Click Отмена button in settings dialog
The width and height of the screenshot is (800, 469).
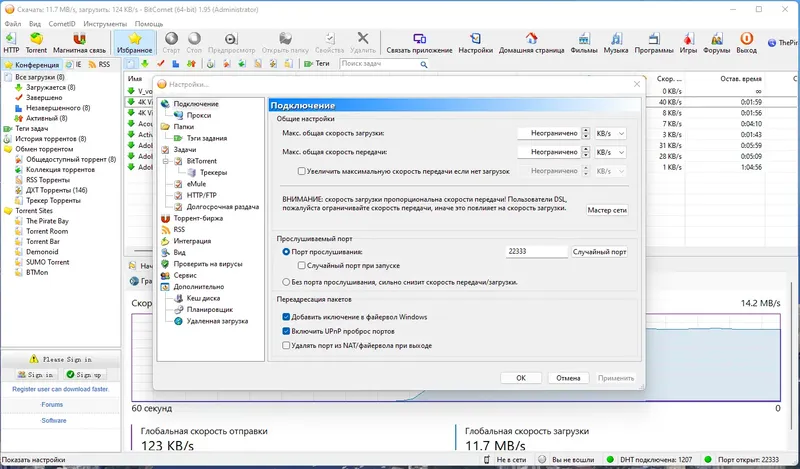[568, 378]
